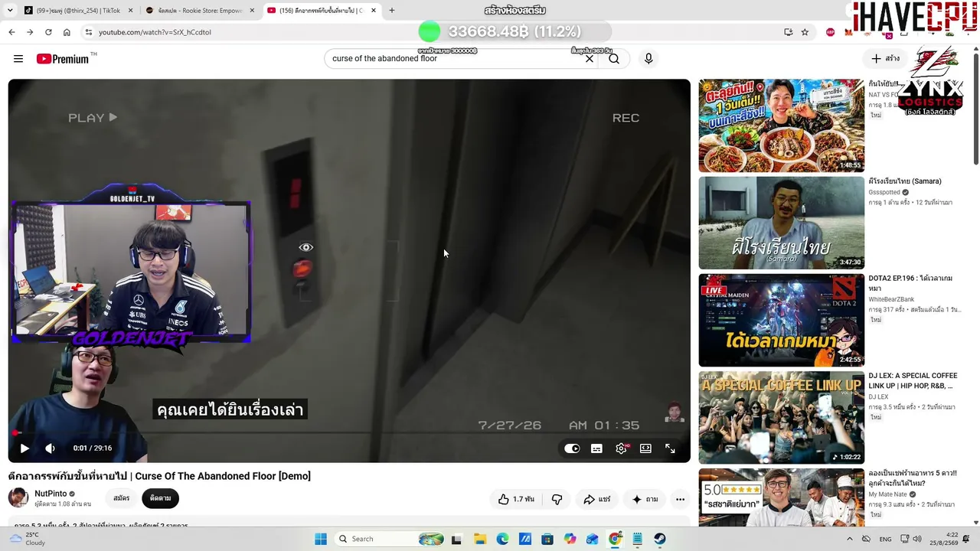Open the weather widget showing 25°C Cloudy

(x=28, y=539)
